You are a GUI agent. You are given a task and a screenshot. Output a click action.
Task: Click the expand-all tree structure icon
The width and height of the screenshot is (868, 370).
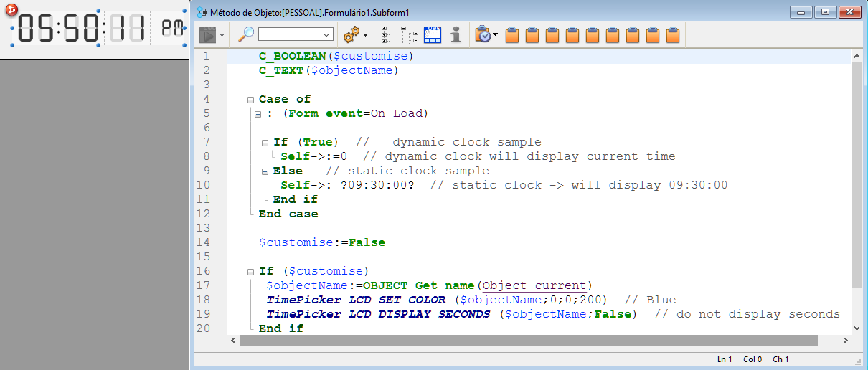click(410, 34)
